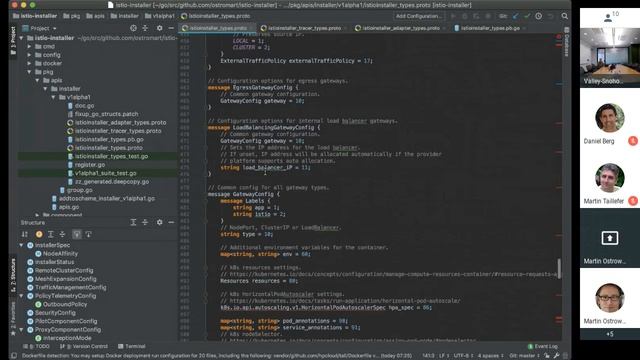Click Run with Coverage icon in toolbar

click(x=476, y=16)
